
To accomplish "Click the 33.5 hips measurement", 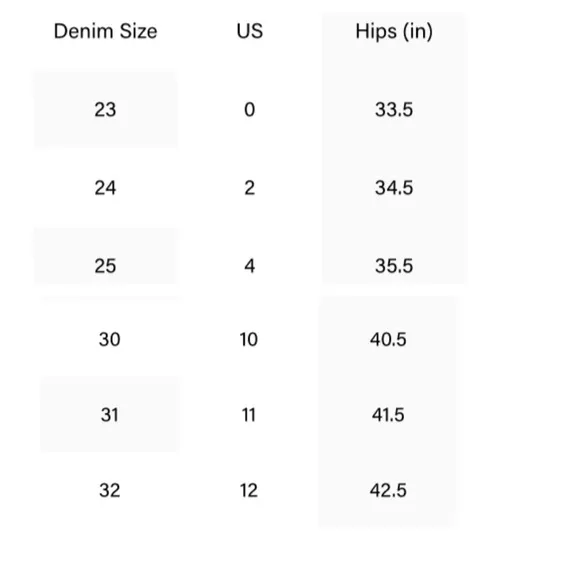I will (x=394, y=110).
